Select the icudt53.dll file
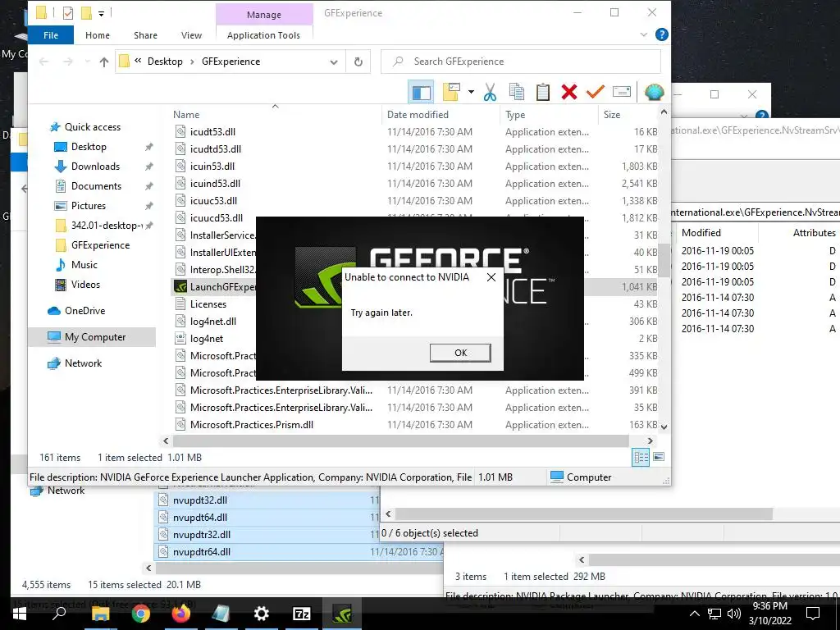The width and height of the screenshot is (840, 630). 212,132
